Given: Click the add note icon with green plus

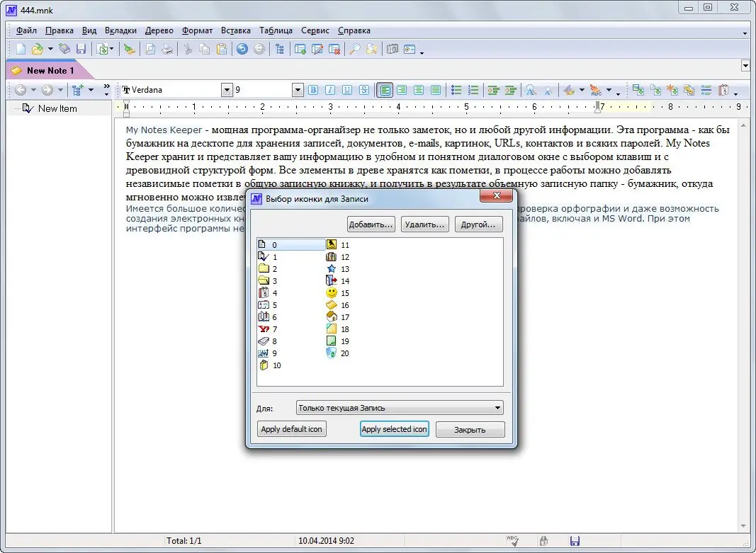Looking at the screenshot, I should click(x=300, y=49).
